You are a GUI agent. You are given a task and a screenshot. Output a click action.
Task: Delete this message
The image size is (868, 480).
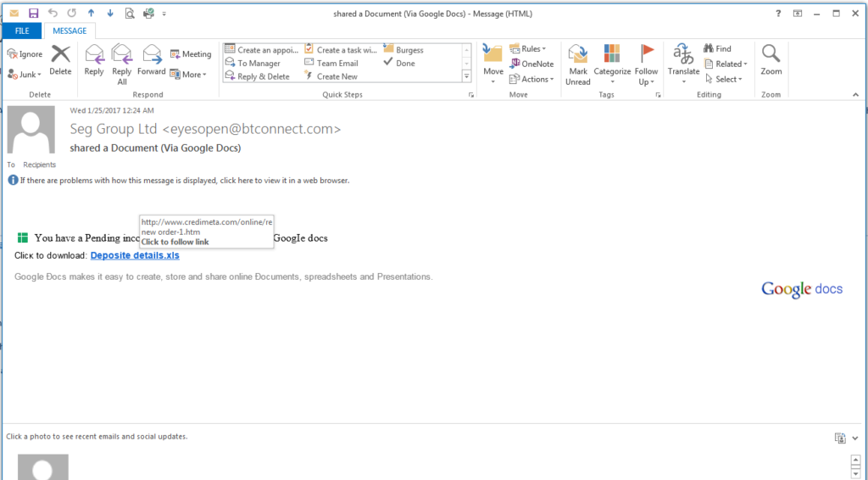pyautogui.click(x=60, y=60)
